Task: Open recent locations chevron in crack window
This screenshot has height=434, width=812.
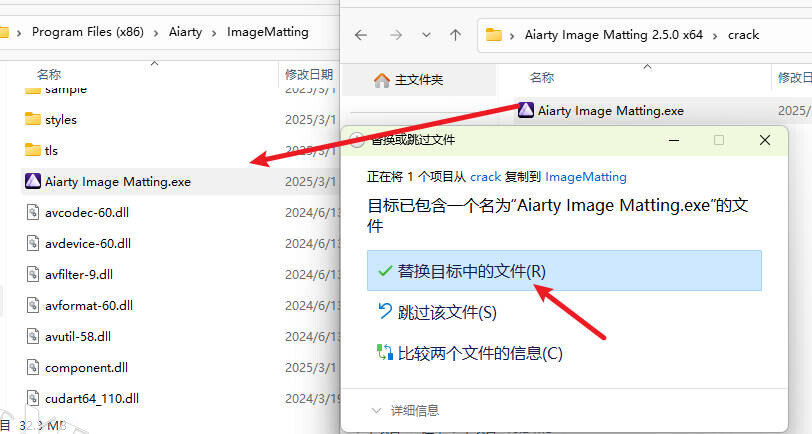Action: 426,35
